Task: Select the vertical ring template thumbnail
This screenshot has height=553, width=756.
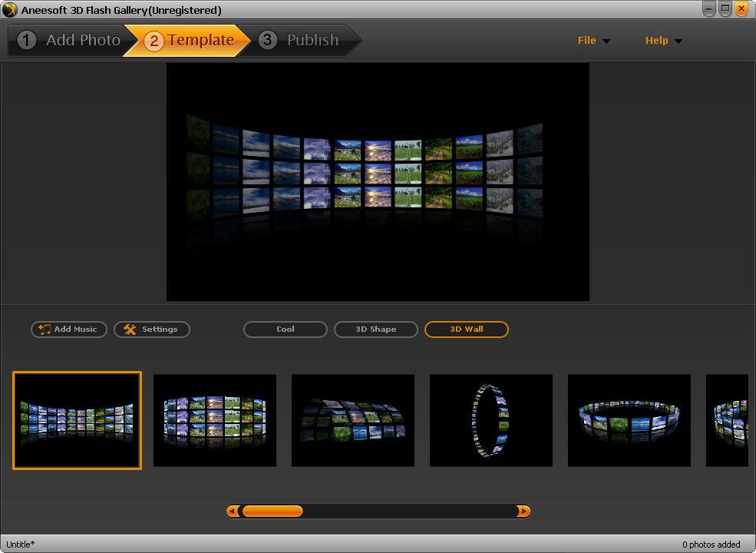Action: pos(491,420)
